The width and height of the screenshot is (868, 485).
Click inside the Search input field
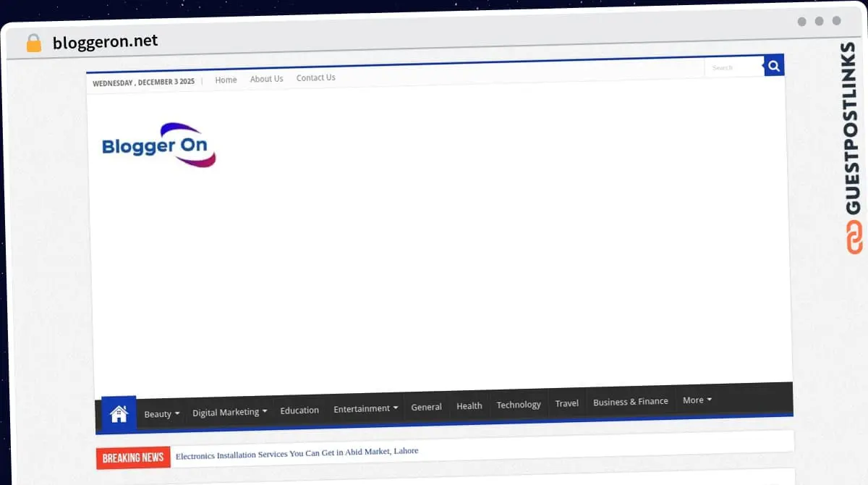coord(733,66)
